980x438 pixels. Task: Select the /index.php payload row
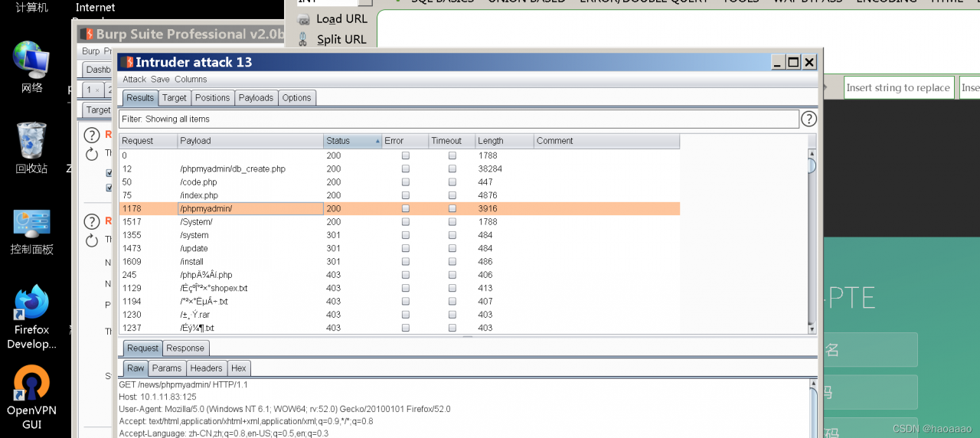[x=399, y=195]
